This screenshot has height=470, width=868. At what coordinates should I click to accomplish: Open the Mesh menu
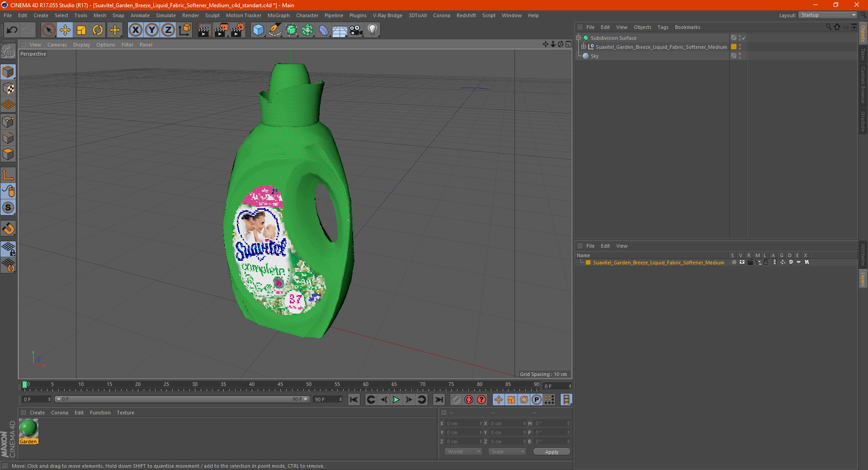click(x=99, y=15)
